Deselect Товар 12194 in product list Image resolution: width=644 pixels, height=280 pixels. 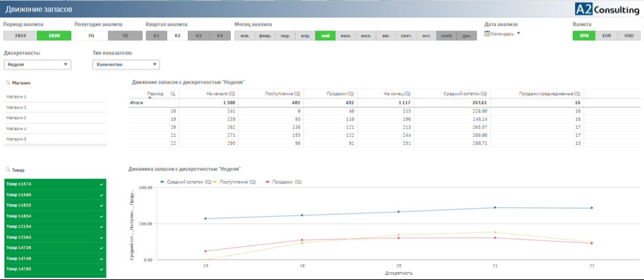55,227
